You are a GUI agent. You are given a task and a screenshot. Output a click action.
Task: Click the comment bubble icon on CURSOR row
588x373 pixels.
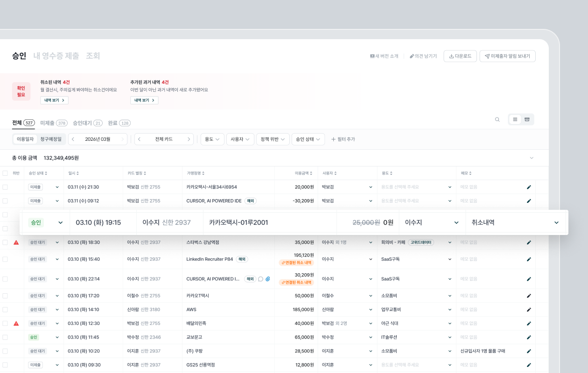(260, 279)
